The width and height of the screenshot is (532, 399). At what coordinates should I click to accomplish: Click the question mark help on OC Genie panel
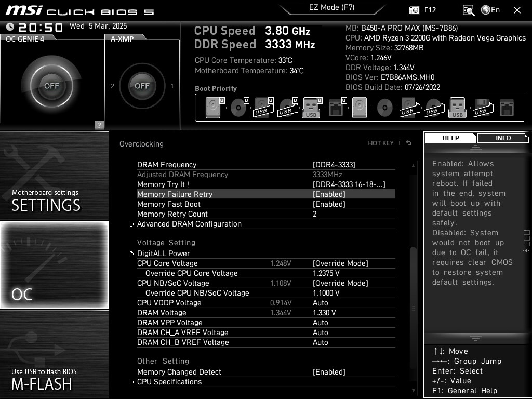pos(99,125)
